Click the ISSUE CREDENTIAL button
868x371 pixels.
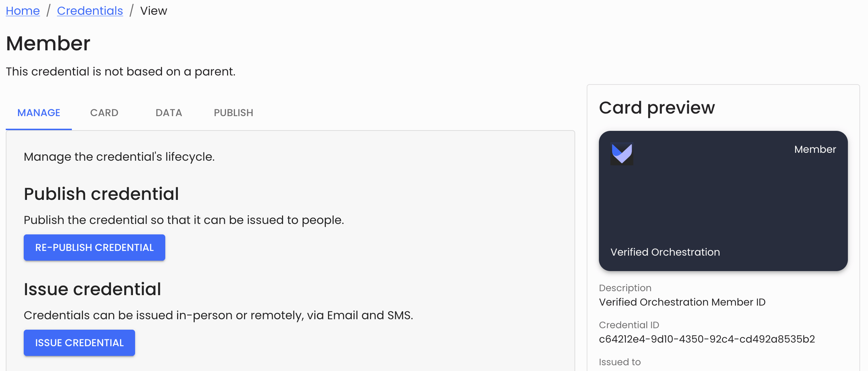point(79,343)
